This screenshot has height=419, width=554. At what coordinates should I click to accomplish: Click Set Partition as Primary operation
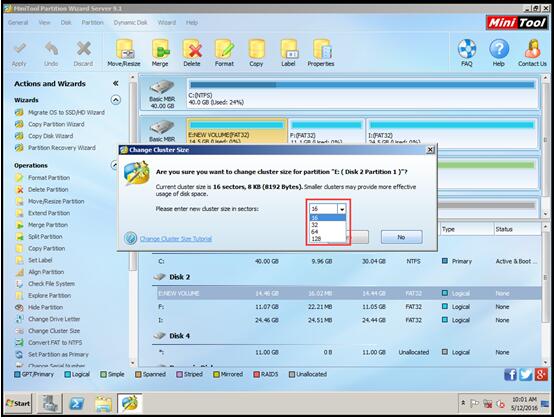(x=58, y=354)
